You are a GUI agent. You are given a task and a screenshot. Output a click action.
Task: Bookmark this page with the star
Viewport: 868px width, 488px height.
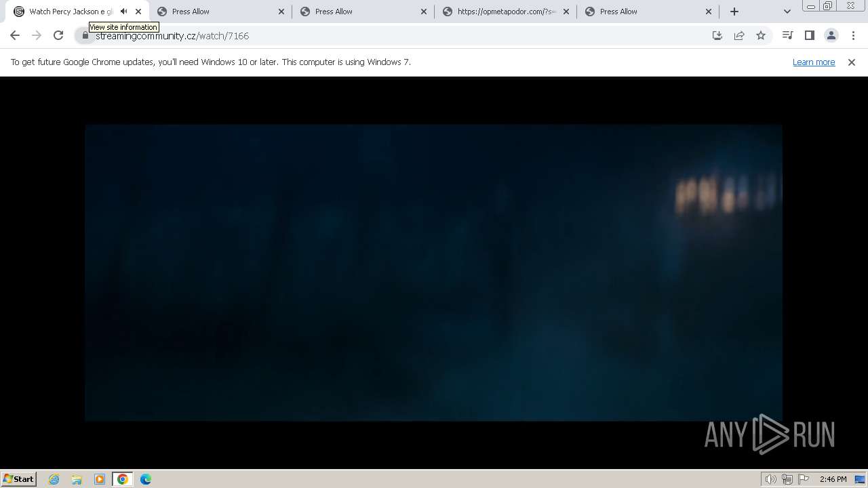[x=761, y=35]
